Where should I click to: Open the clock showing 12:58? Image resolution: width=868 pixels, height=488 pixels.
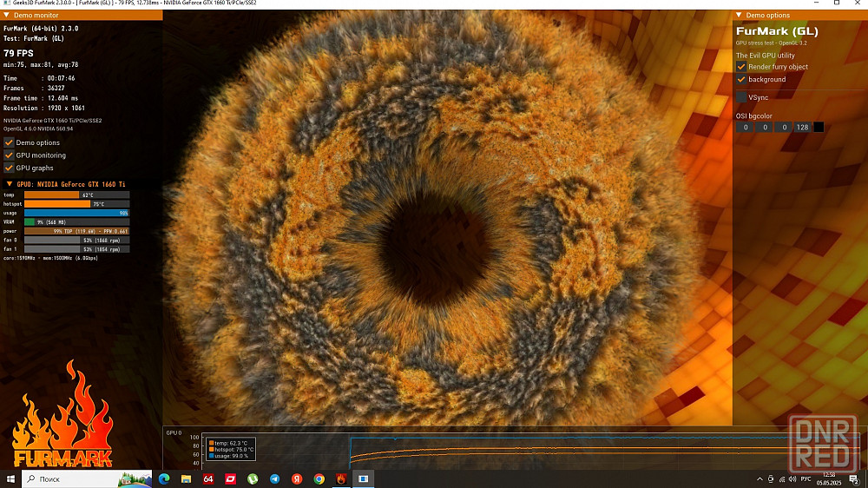[x=829, y=478]
